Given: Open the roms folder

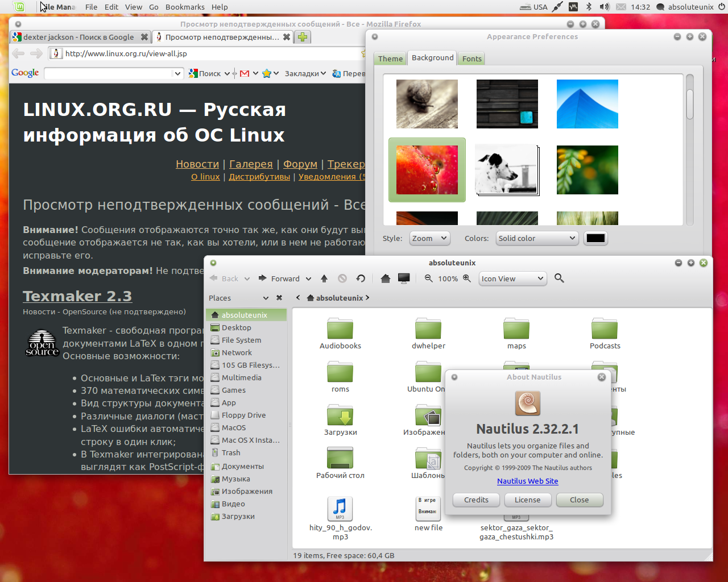Looking at the screenshot, I should click(x=340, y=377).
